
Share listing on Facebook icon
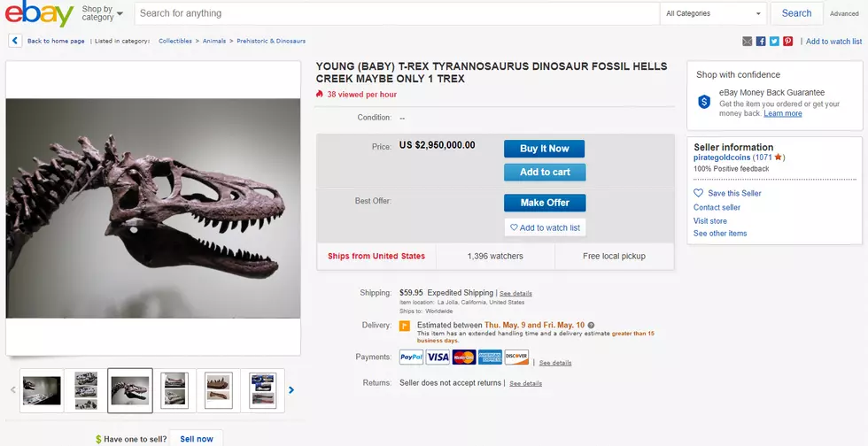point(761,41)
